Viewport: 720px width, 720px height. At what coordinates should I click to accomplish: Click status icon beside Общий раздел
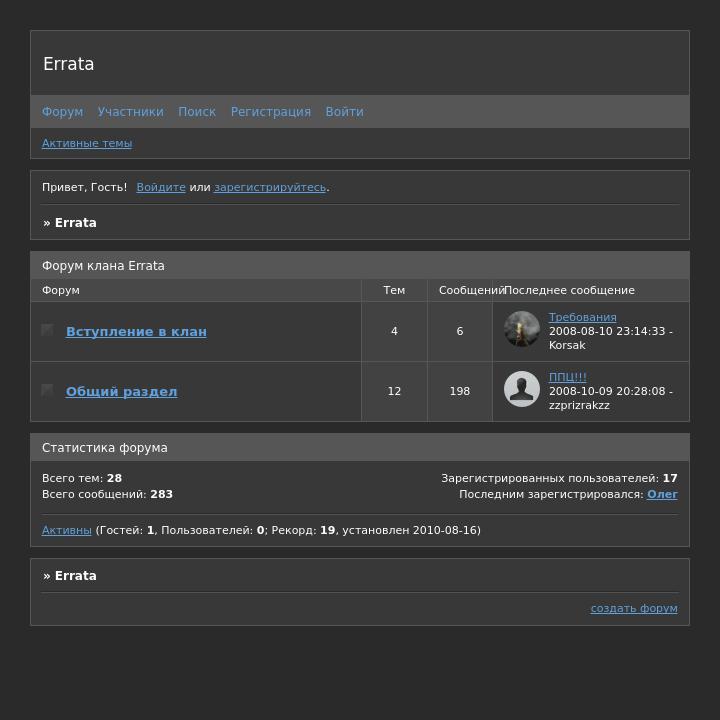coord(47,390)
